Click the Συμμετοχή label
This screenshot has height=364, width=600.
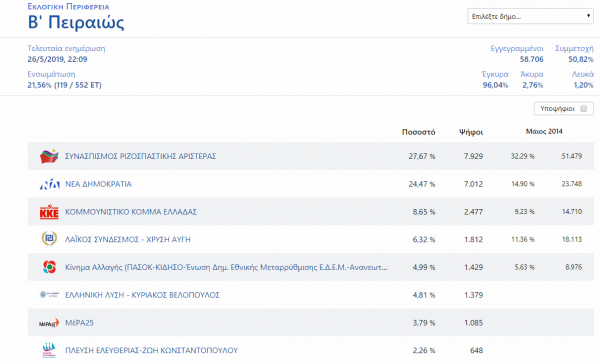tap(574, 49)
